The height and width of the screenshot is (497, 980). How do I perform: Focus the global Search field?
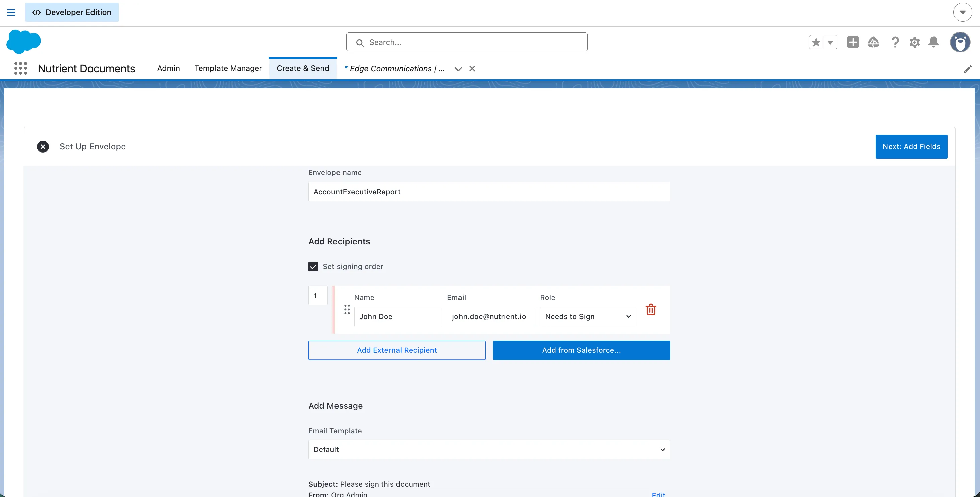[467, 42]
